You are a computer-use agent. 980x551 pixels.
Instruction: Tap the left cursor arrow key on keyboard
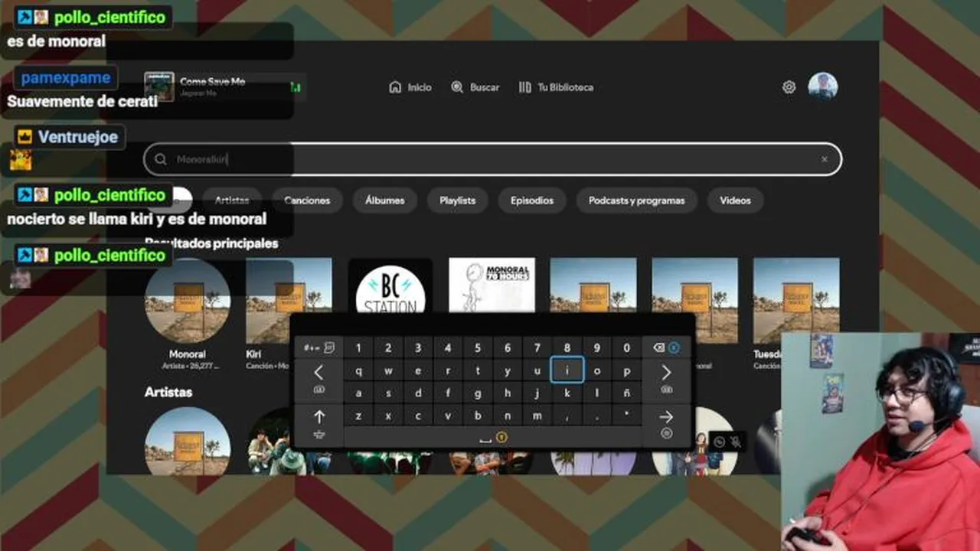[318, 379]
